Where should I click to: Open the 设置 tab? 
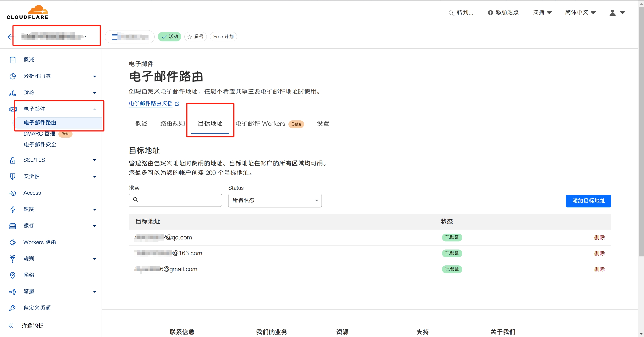pos(323,124)
